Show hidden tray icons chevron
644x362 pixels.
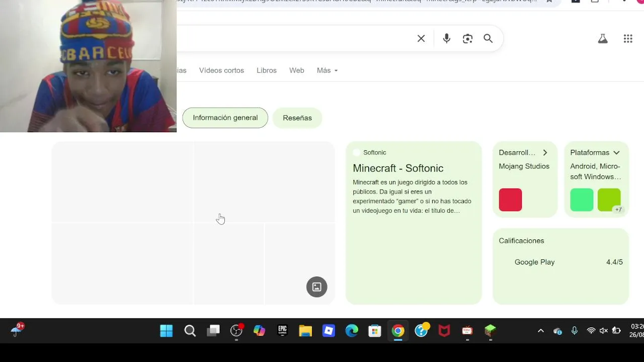coord(541,331)
